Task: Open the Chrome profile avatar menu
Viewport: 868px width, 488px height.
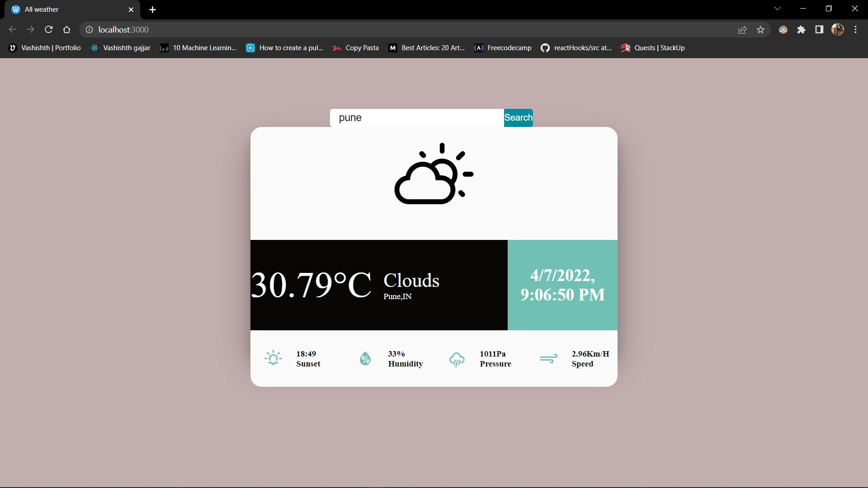Action: pos(837,29)
